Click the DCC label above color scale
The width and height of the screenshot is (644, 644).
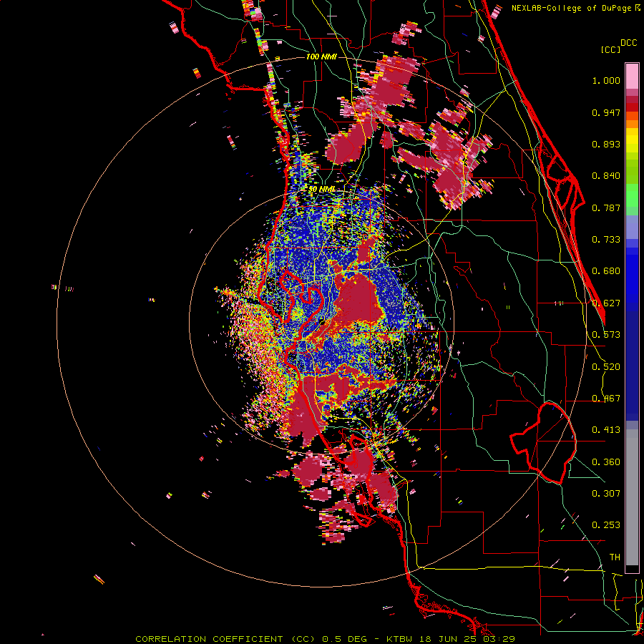(x=628, y=43)
